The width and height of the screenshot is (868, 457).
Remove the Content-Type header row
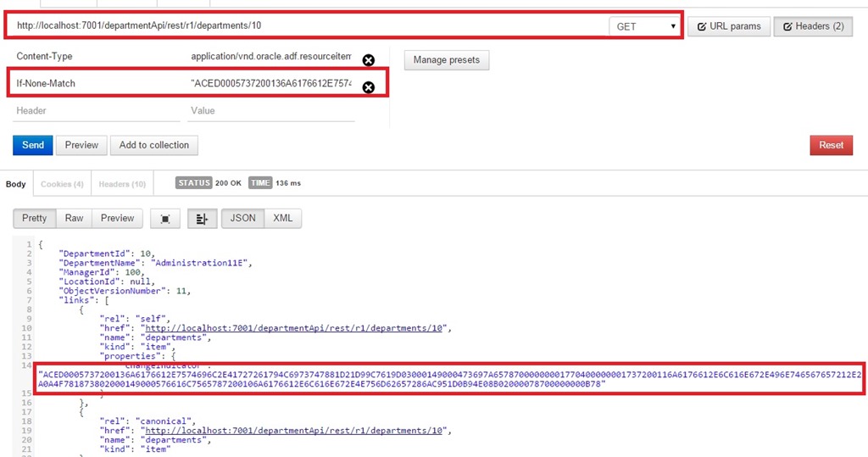coord(368,60)
